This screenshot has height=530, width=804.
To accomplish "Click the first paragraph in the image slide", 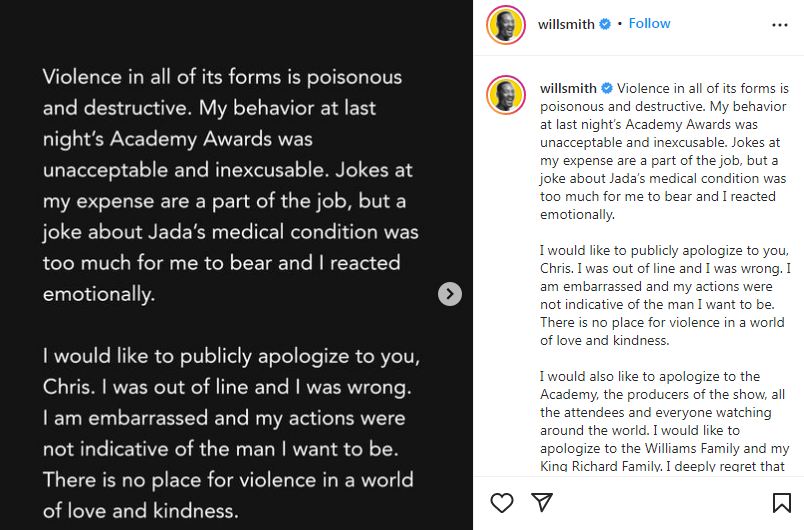I will pyautogui.click(x=231, y=185).
